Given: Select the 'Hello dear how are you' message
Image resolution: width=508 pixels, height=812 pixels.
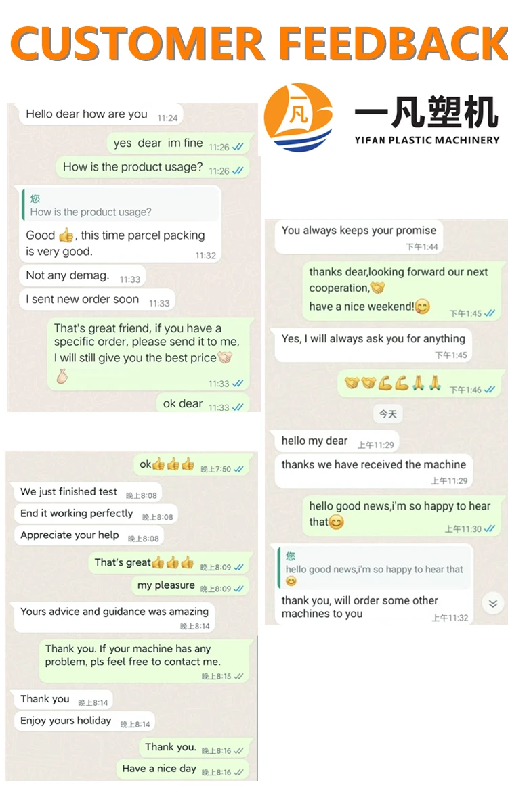Looking at the screenshot, I should pyautogui.click(x=87, y=114).
